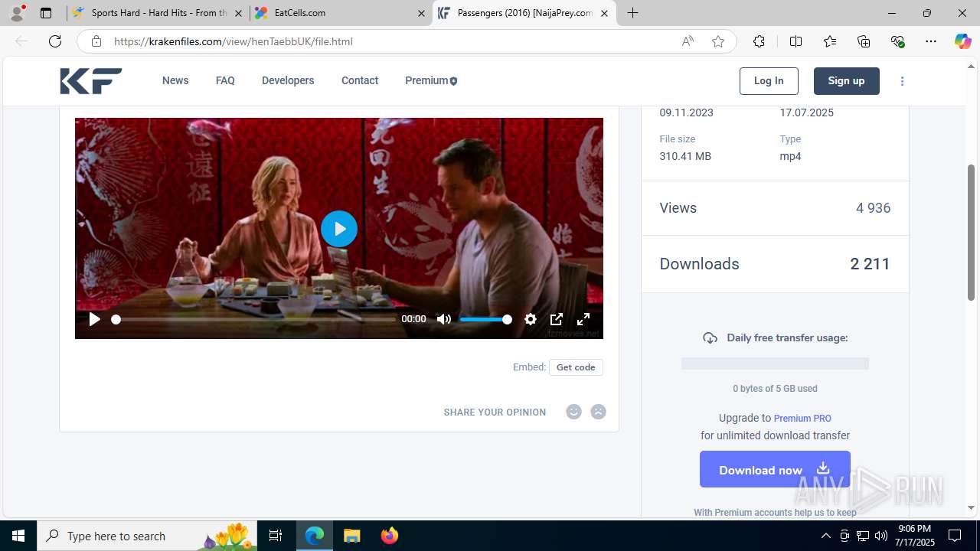Toggle read aloud icon in address bar
This screenshot has width=980, height=551.
tap(688, 41)
